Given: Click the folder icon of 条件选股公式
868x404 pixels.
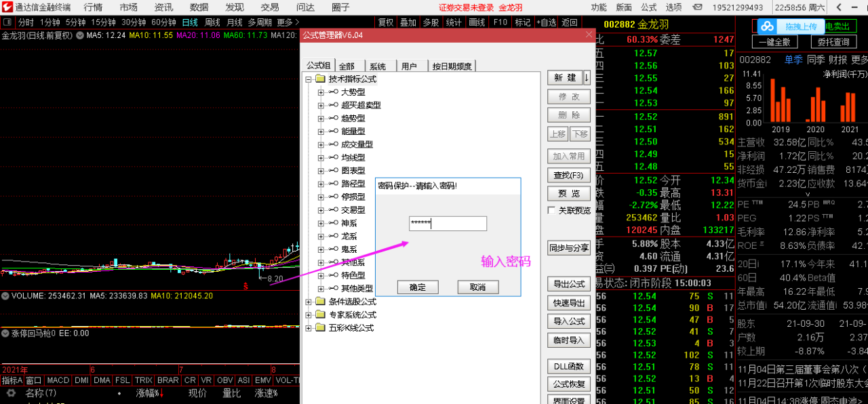Looking at the screenshot, I should (x=320, y=302).
